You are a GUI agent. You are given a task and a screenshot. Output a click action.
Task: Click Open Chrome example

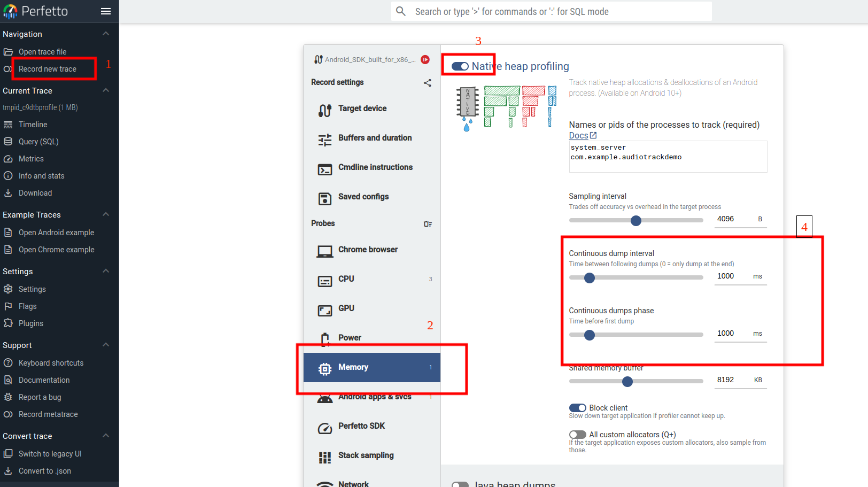click(x=56, y=250)
